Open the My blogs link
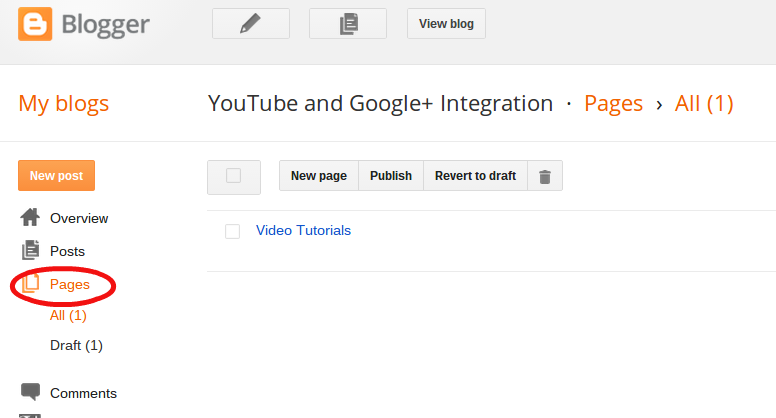Screen dimensions: 776x418 click(63, 103)
